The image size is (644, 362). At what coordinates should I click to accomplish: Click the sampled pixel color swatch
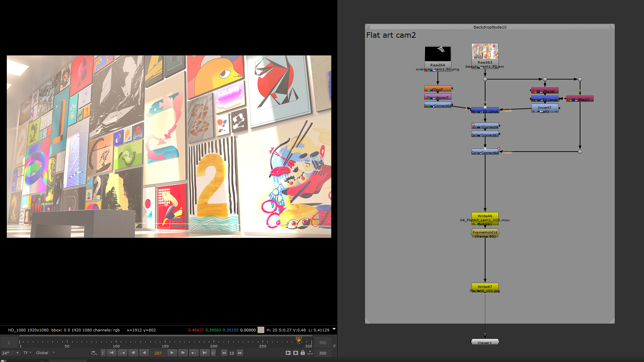(x=261, y=330)
